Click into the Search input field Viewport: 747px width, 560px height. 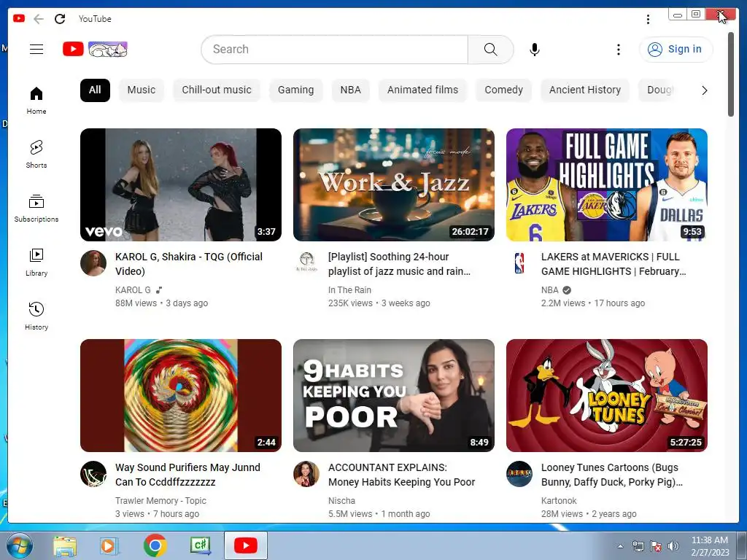pos(335,49)
